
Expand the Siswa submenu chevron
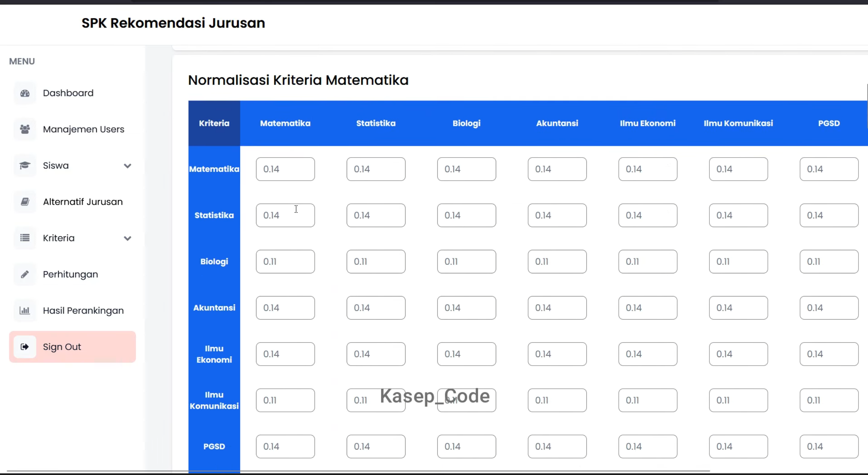127,166
